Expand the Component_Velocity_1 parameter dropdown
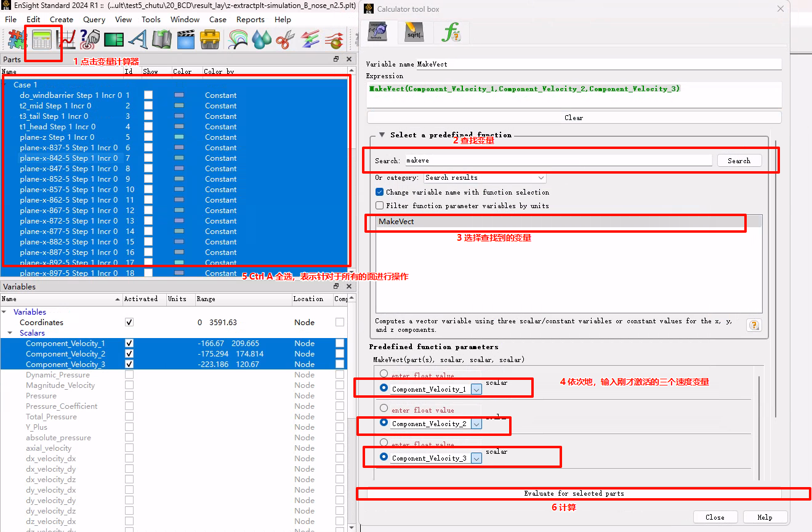Image resolution: width=812 pixels, height=532 pixels. pyautogui.click(x=476, y=389)
